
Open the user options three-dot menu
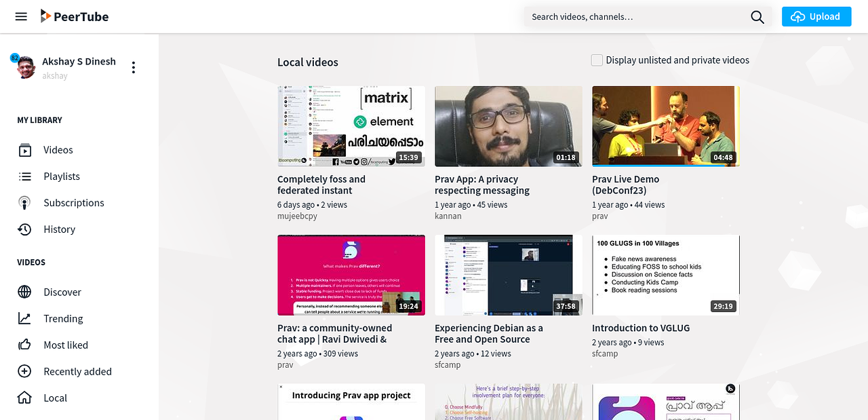(134, 67)
